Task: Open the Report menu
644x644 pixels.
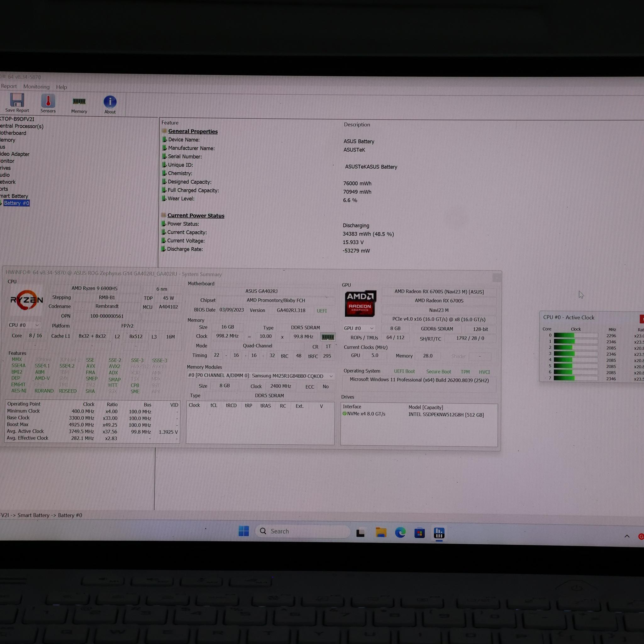Action: 9,86
